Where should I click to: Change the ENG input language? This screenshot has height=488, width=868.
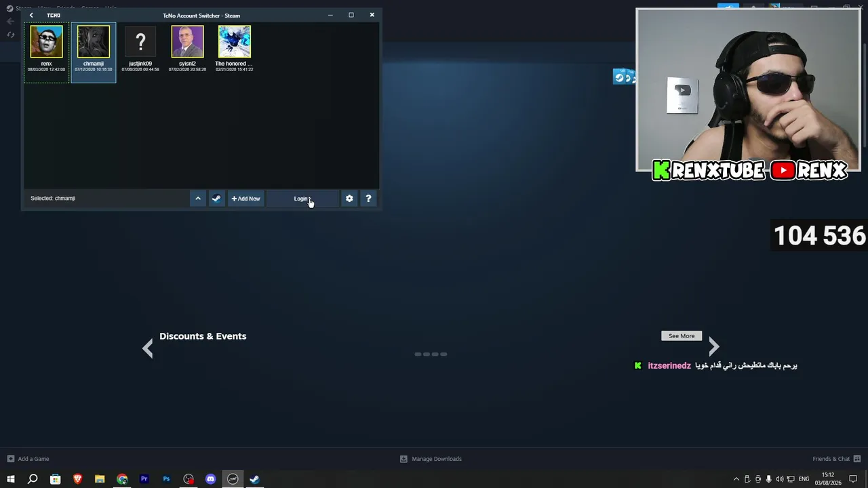tap(804, 479)
